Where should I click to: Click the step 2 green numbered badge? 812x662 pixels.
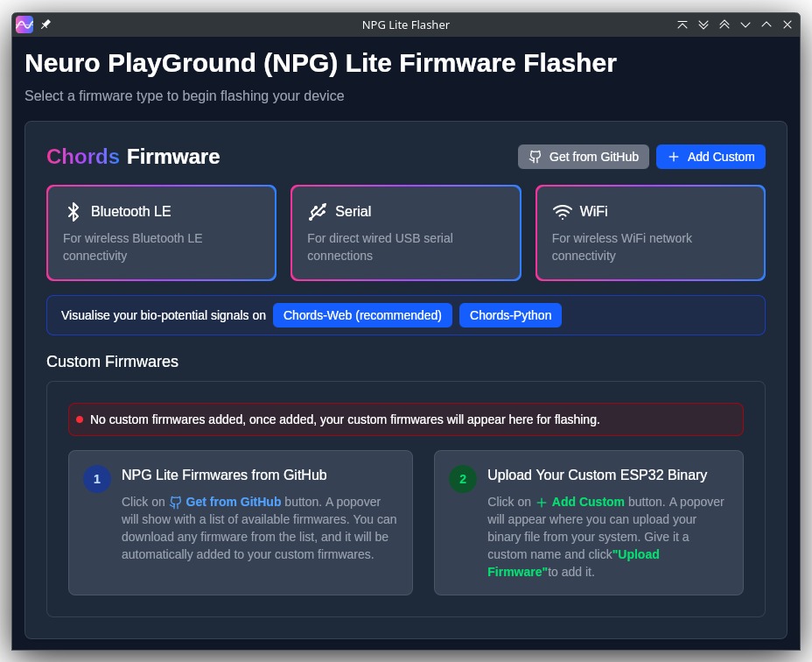pyautogui.click(x=463, y=479)
